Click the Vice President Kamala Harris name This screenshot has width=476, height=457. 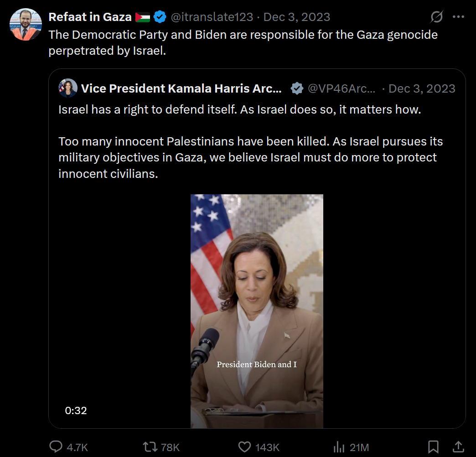[x=181, y=88]
